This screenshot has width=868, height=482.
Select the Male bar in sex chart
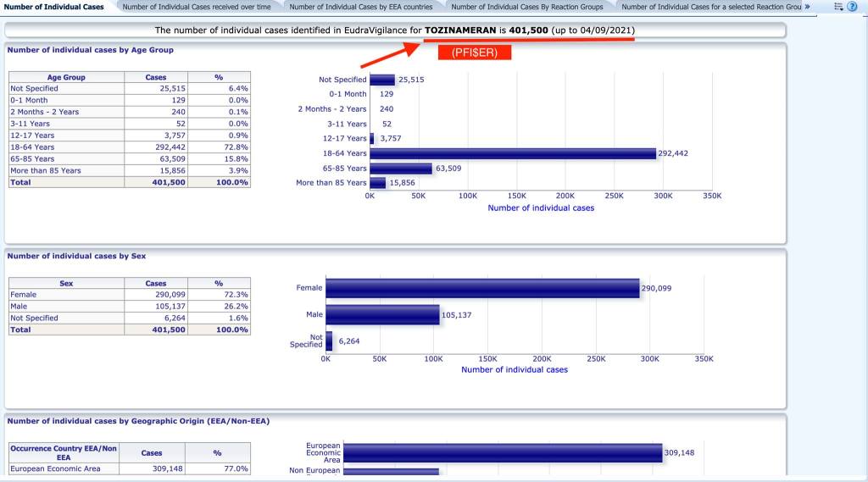pos(382,315)
